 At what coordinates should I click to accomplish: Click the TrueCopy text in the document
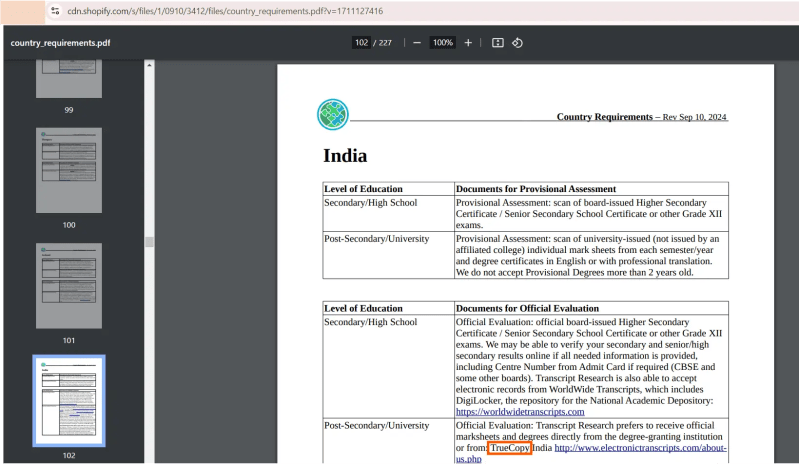click(x=510, y=448)
